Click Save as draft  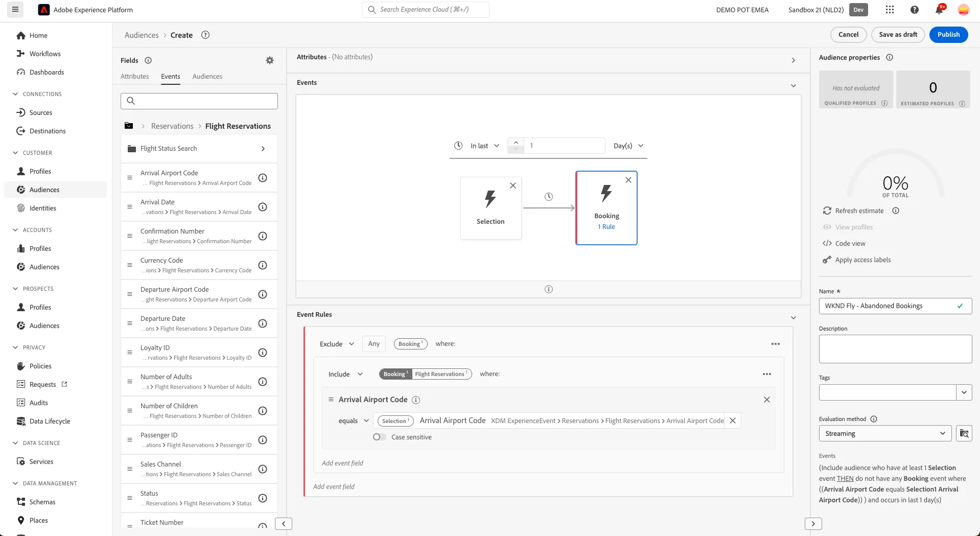pyautogui.click(x=898, y=34)
